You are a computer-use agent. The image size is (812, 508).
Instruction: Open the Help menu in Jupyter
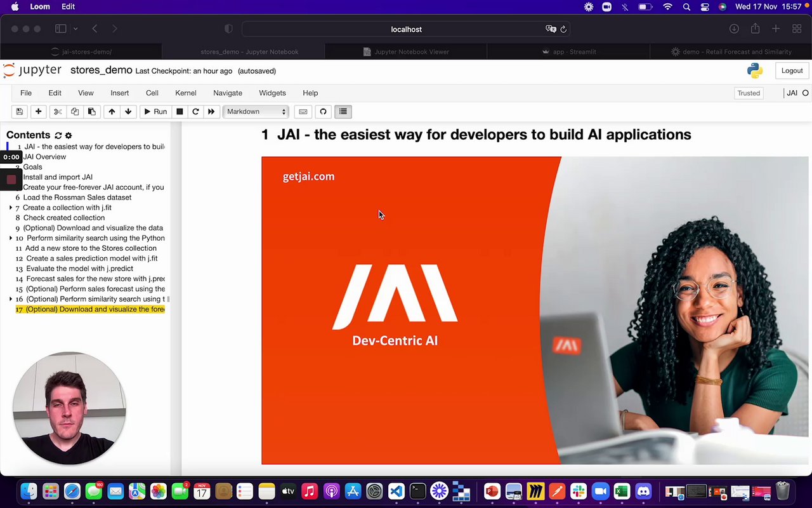pos(310,93)
